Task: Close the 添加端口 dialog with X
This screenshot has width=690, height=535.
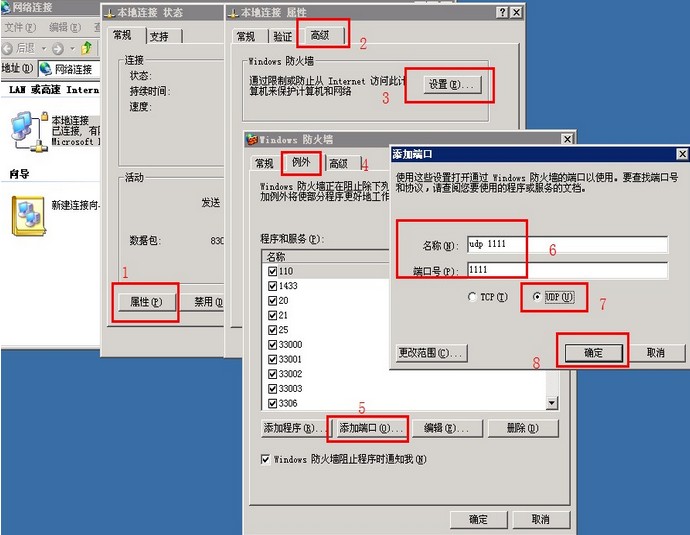Action: [681, 154]
